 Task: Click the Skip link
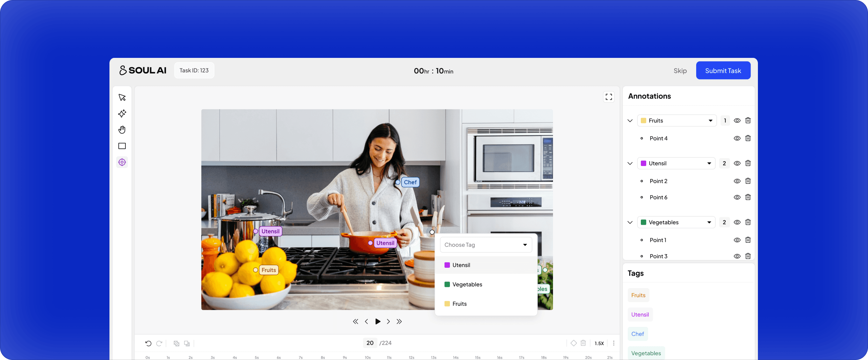click(680, 71)
